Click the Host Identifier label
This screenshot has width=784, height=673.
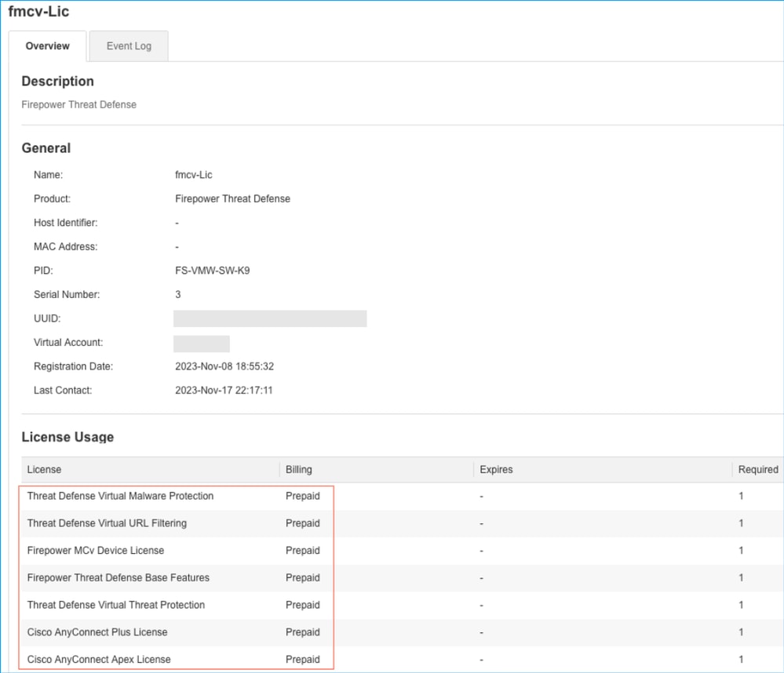(65, 223)
